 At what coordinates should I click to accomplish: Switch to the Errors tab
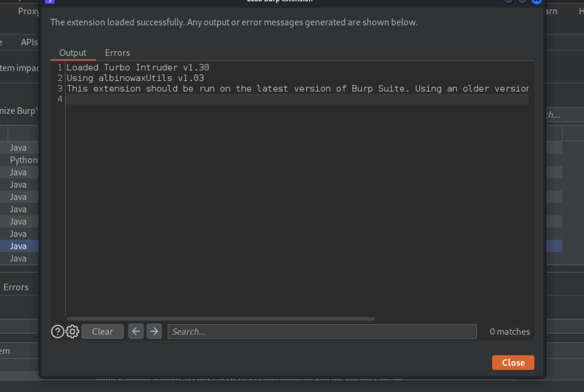[117, 53]
